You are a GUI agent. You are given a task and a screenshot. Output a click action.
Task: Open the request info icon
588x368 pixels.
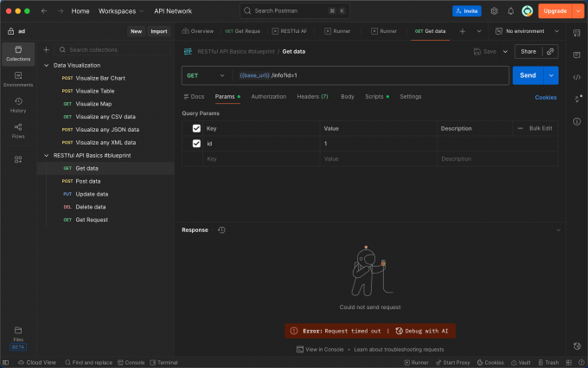point(577,121)
